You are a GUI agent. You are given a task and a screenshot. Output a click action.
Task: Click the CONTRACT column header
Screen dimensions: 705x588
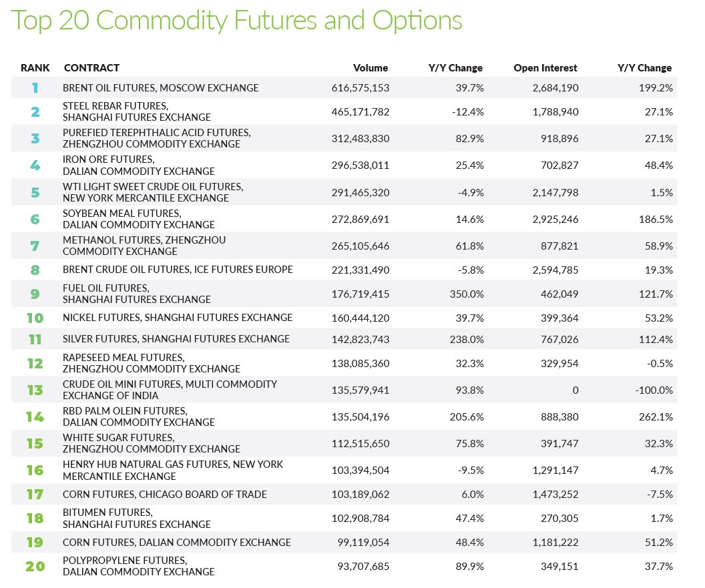point(91,68)
